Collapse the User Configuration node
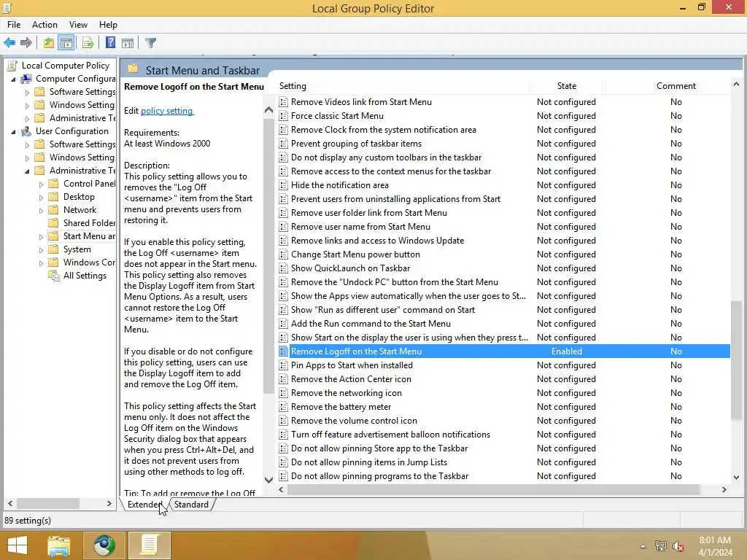Image resolution: width=747 pixels, height=560 pixels. click(x=13, y=131)
